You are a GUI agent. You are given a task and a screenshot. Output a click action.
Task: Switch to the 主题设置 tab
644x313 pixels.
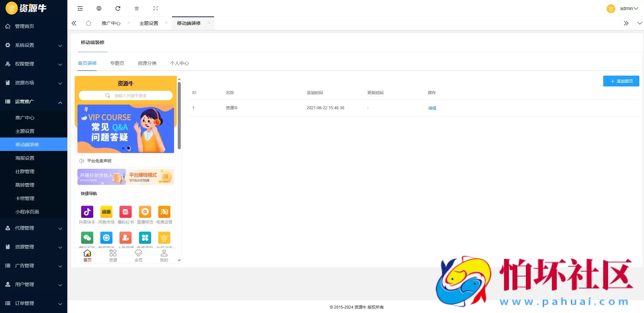pyautogui.click(x=148, y=23)
